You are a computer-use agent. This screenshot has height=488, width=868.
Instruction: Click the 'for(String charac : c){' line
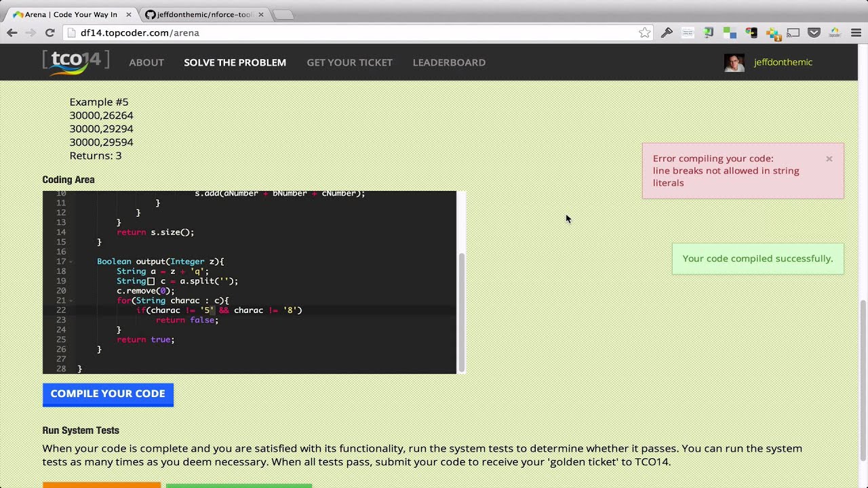pos(173,300)
